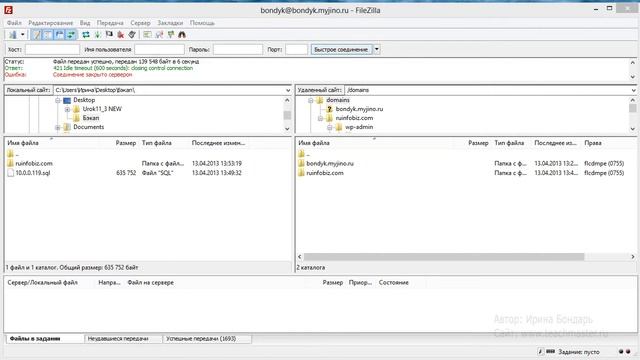Viewport: 640px width, 360px height.
Task: Toggle directory comparison icon
Action: coord(159,35)
